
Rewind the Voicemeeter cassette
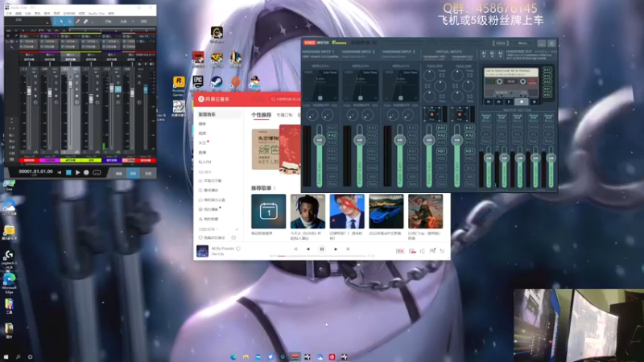[489, 102]
